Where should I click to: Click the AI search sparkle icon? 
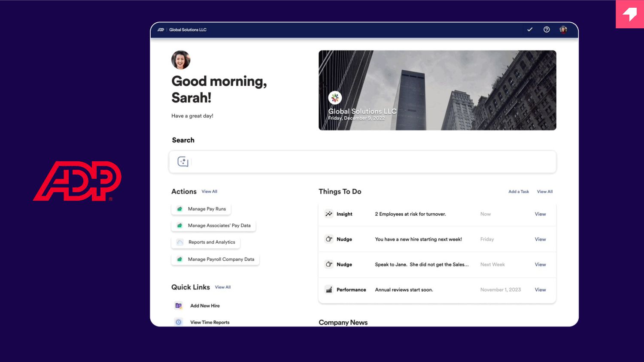(x=183, y=162)
